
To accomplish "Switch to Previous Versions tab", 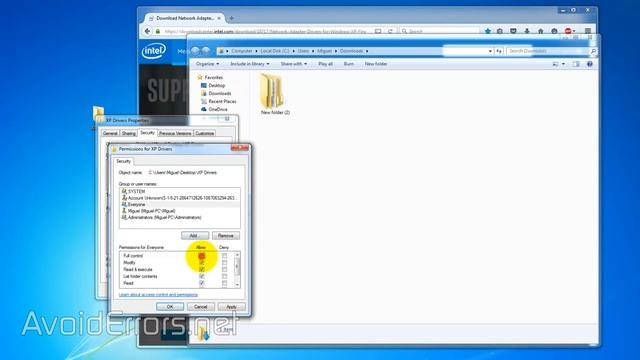I will [x=175, y=133].
